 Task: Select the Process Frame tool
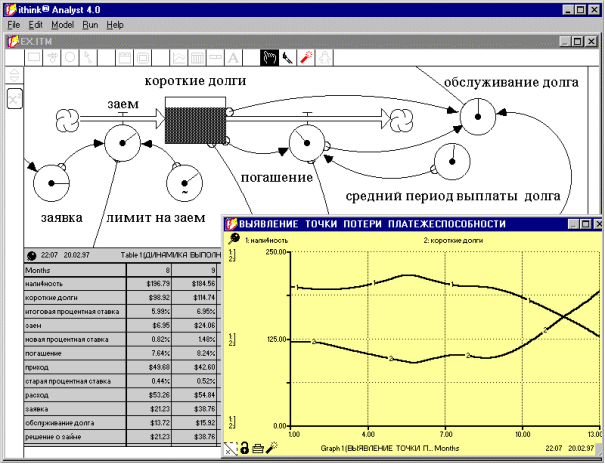pos(124,58)
